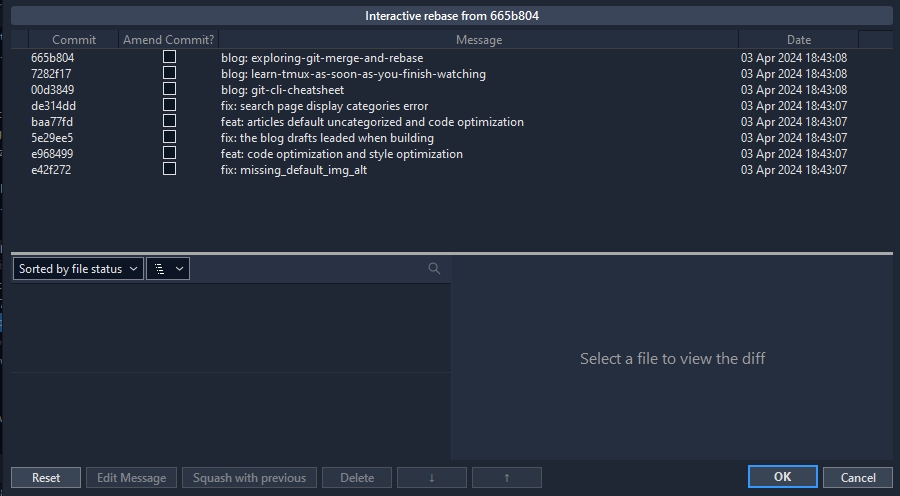900x496 pixels.
Task: Click the move commit down arrow button
Action: click(431, 477)
